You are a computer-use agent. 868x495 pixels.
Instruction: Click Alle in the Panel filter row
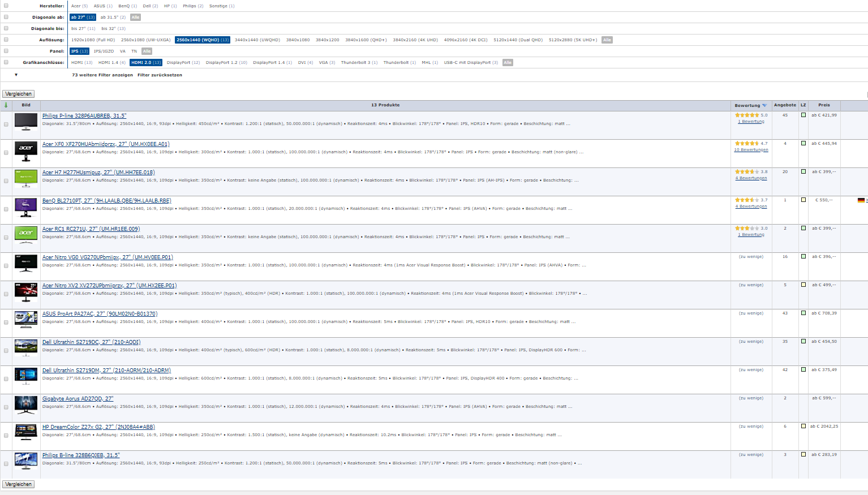[x=147, y=51]
